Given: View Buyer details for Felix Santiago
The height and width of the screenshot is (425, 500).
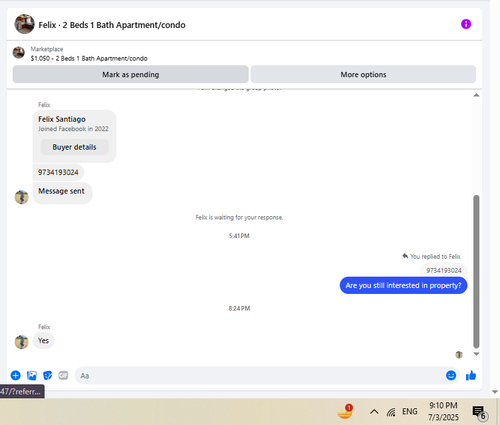Looking at the screenshot, I should [x=74, y=147].
